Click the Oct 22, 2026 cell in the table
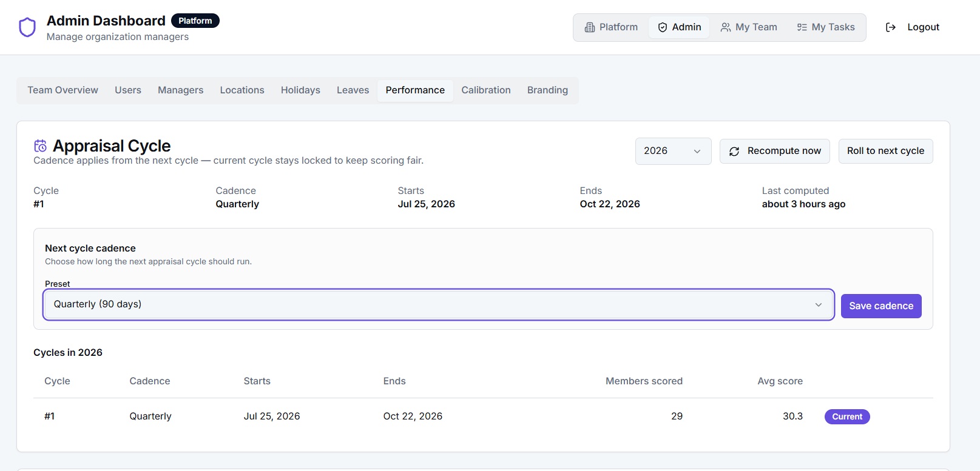980x471 pixels. point(413,416)
